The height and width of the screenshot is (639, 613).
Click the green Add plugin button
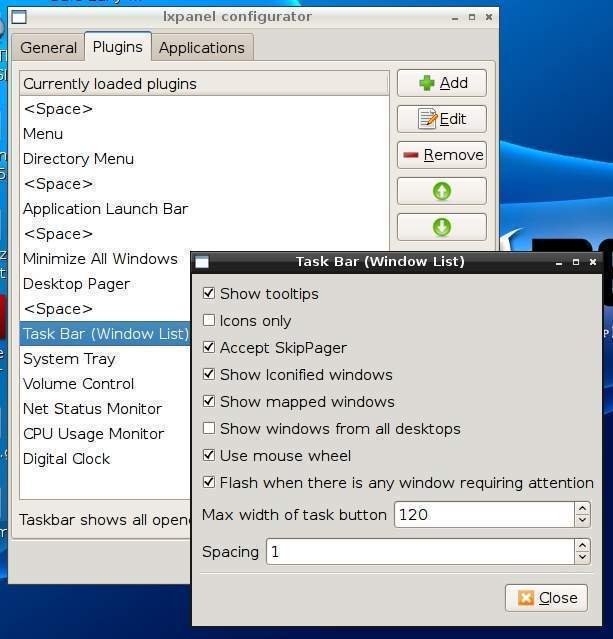(x=441, y=83)
